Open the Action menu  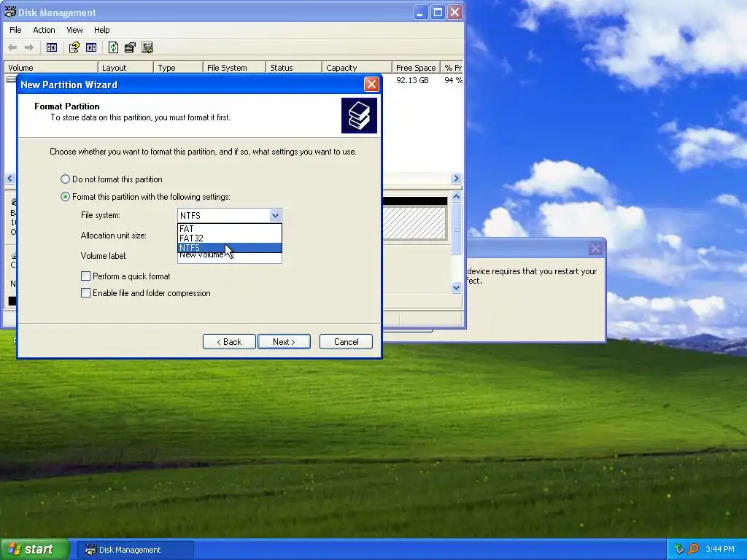tap(44, 30)
